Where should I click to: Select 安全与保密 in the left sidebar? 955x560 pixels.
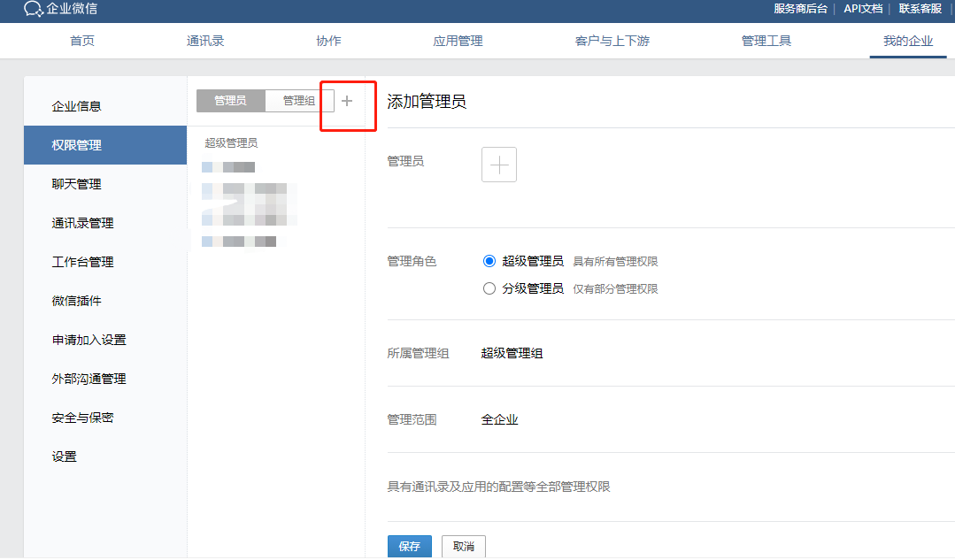[81, 417]
